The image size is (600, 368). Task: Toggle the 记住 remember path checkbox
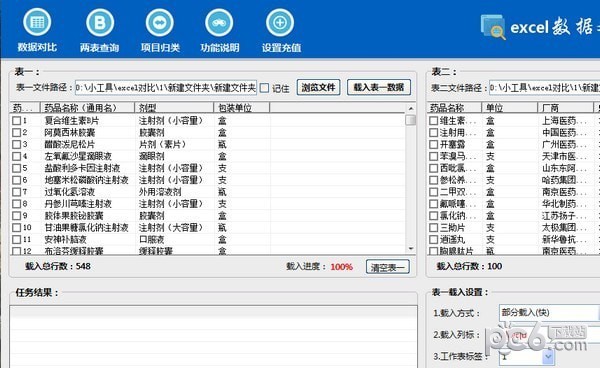pos(264,88)
